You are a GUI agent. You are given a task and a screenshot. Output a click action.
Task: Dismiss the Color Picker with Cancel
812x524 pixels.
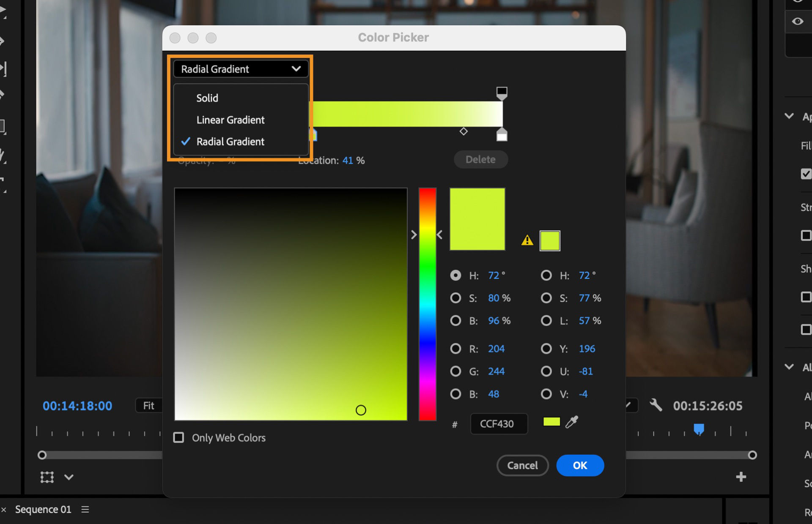pos(523,465)
